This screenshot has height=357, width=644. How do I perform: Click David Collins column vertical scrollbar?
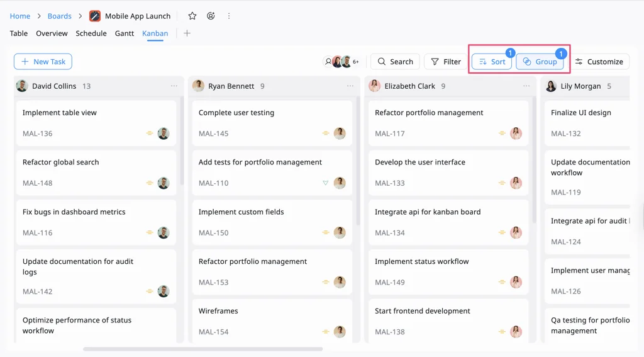pyautogui.click(x=182, y=141)
